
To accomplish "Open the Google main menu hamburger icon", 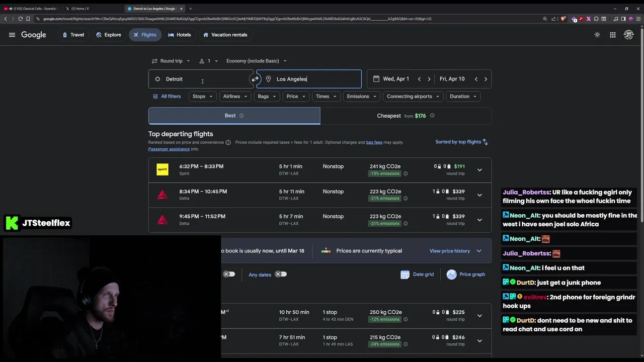I will [12, 35].
